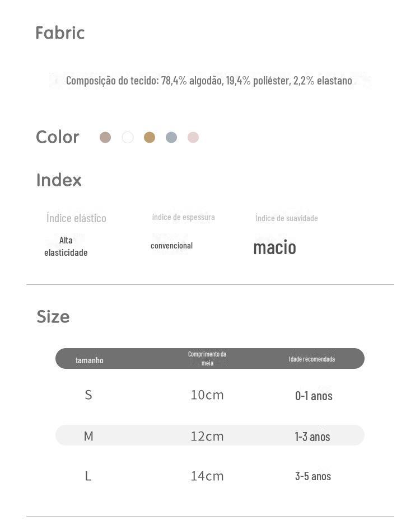Click the Índice elástico label
This screenshot has width=420, height=530.
pyautogui.click(x=76, y=218)
